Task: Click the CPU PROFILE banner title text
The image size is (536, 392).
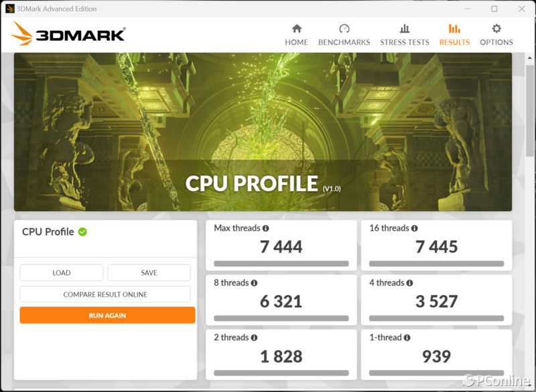Action: [x=252, y=184]
